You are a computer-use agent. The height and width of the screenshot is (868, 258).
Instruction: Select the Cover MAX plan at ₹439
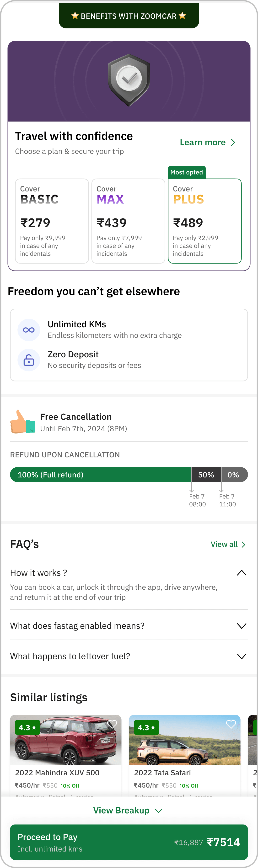click(x=128, y=221)
